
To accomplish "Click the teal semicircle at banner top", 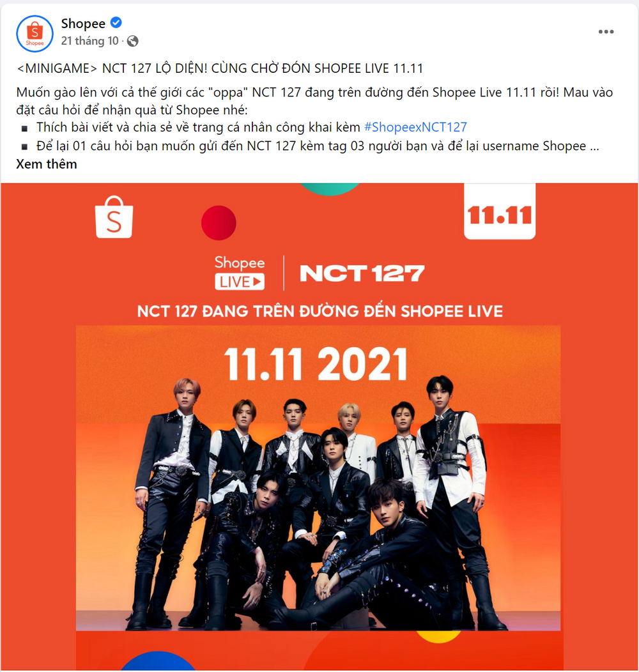I will pyautogui.click(x=329, y=190).
